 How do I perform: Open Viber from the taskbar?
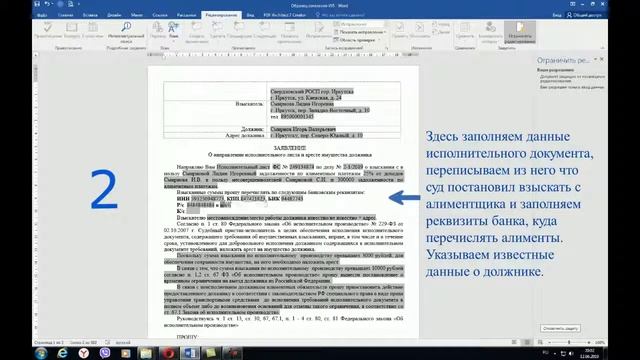pos(105,353)
